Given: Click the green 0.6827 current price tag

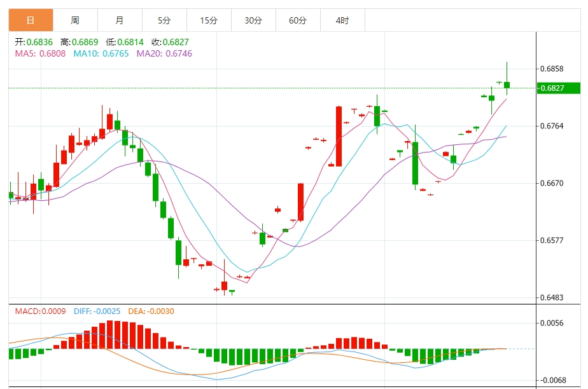Looking at the screenshot, I should pyautogui.click(x=558, y=88).
